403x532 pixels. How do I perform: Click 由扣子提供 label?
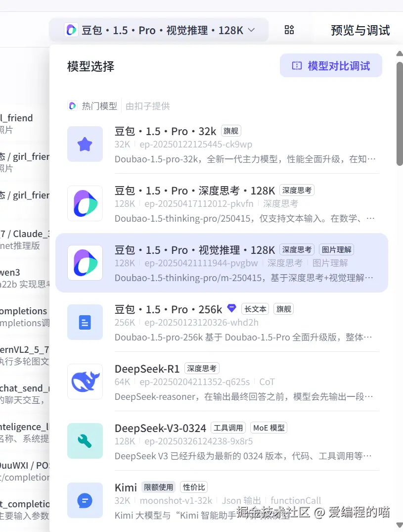pyautogui.click(x=148, y=106)
